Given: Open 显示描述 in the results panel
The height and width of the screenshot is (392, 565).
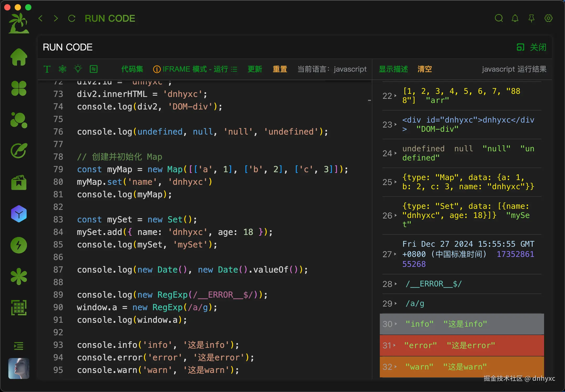Looking at the screenshot, I should coord(393,69).
